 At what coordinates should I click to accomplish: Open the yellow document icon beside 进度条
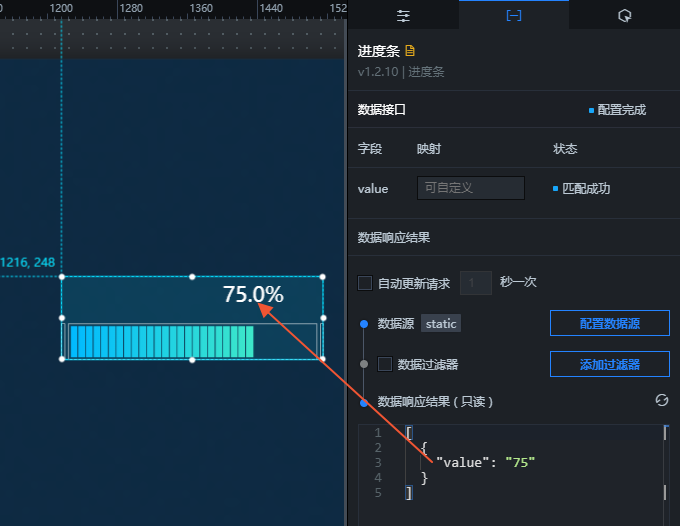pos(410,51)
